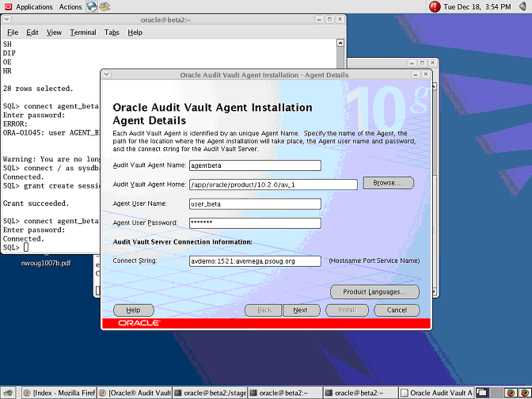Click the red alert notification icon
The height and width of the screenshot is (399, 532).
pos(435,6)
